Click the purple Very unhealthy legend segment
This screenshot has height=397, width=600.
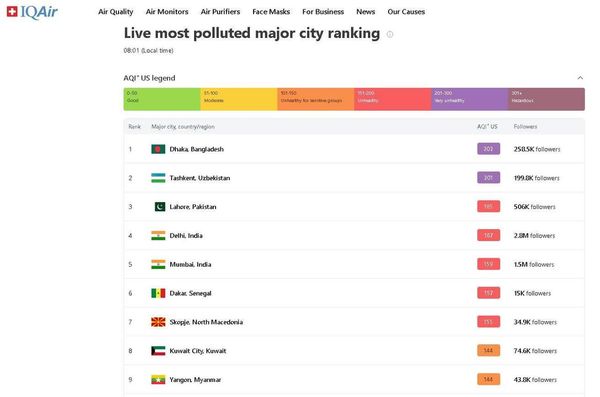[470, 99]
